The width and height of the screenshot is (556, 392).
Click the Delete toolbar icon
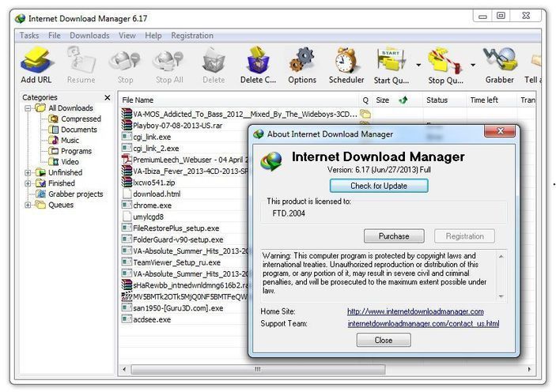point(214,60)
